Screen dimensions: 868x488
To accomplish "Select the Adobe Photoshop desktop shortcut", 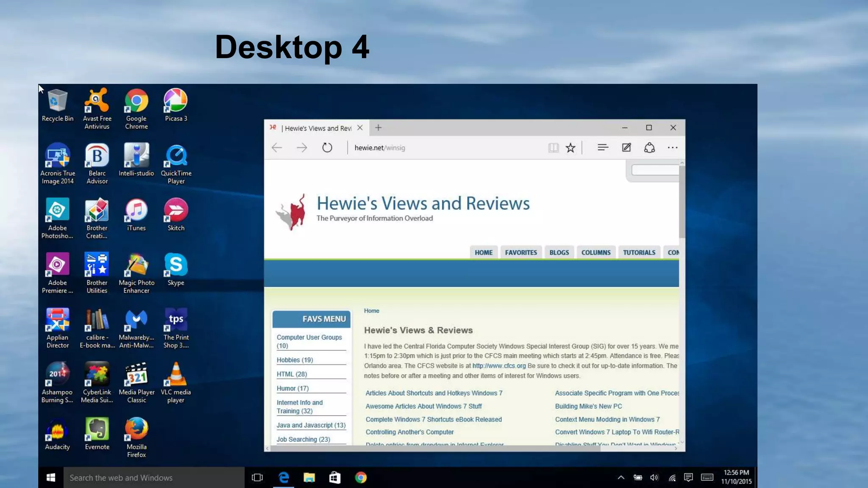I will point(57,218).
